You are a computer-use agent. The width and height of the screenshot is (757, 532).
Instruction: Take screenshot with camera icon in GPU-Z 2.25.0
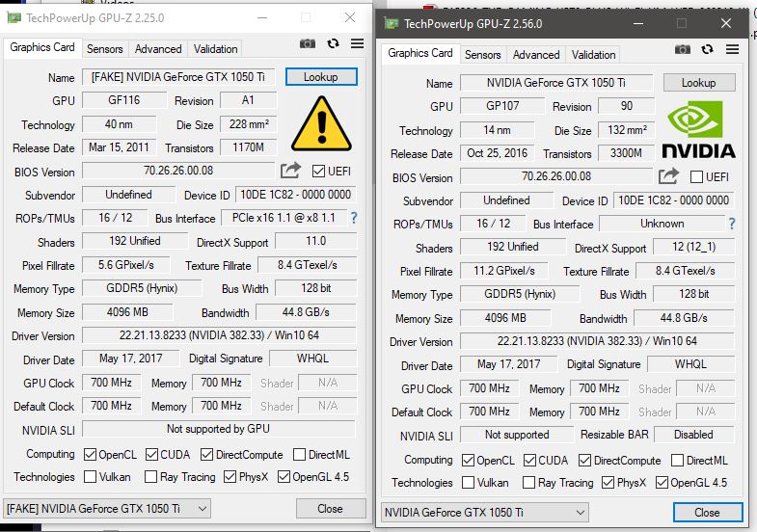click(x=308, y=44)
